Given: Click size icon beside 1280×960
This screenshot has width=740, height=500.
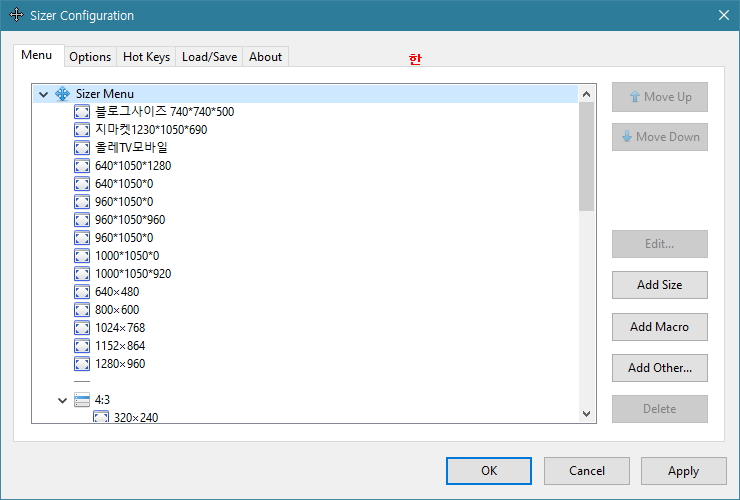Looking at the screenshot, I should coord(82,364).
